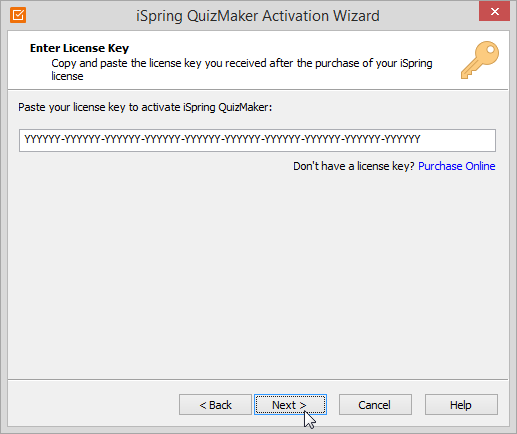The height and width of the screenshot is (434, 517).
Task: Click the golden key icon
Action: [480, 60]
